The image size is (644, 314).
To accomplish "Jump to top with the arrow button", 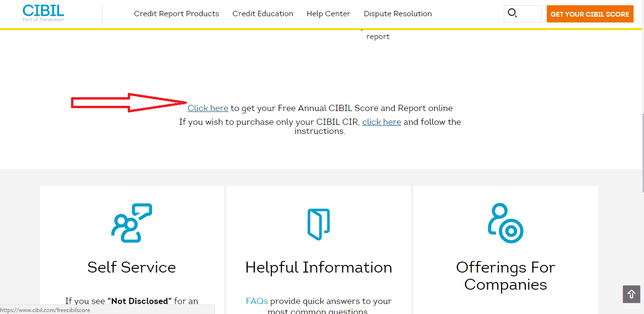I will (632, 294).
